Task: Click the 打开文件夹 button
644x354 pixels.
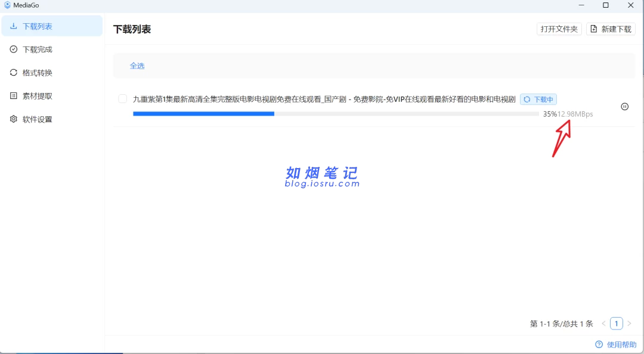Action: point(559,29)
